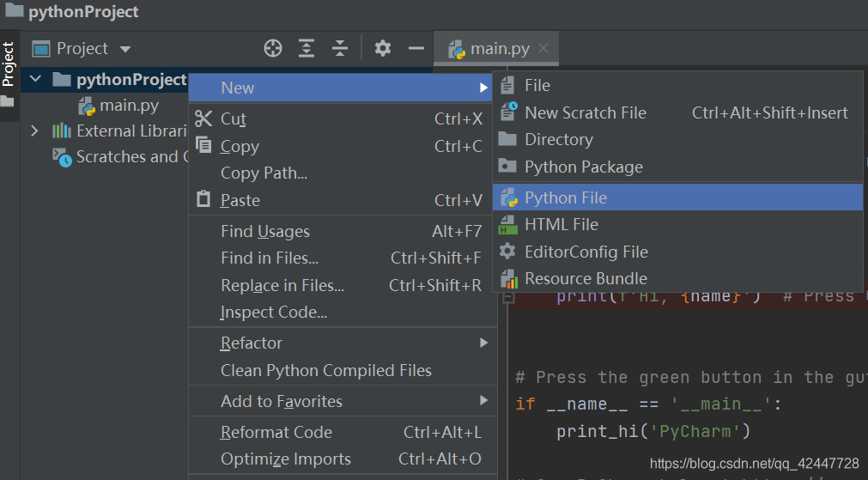Click the pythonProject folder icon in the title bar
This screenshot has height=480, width=868.
click(x=14, y=9)
